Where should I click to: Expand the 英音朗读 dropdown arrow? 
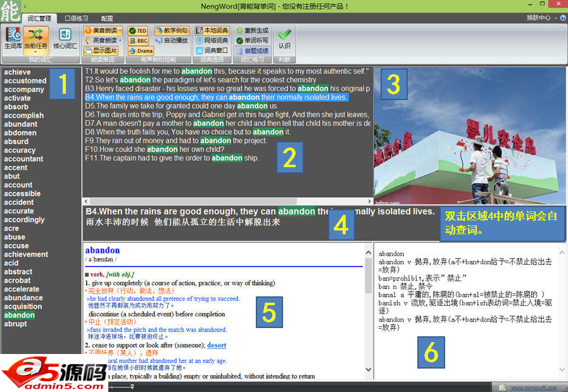click(x=120, y=41)
